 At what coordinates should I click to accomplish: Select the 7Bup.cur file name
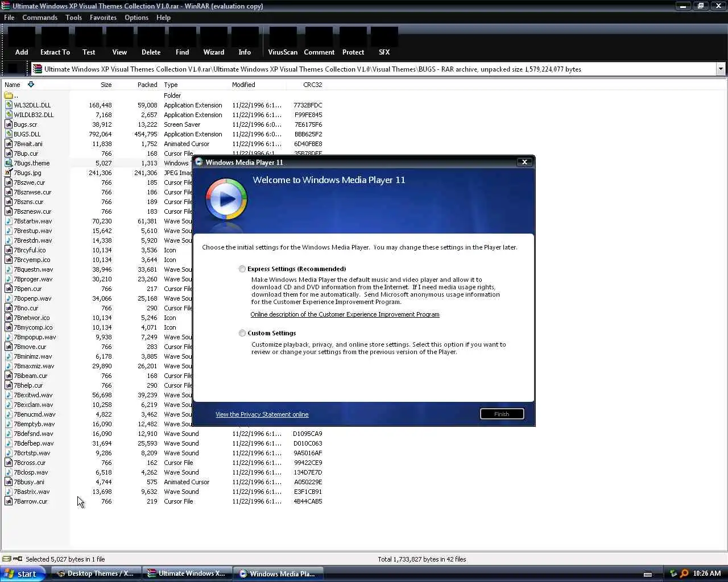click(26, 153)
